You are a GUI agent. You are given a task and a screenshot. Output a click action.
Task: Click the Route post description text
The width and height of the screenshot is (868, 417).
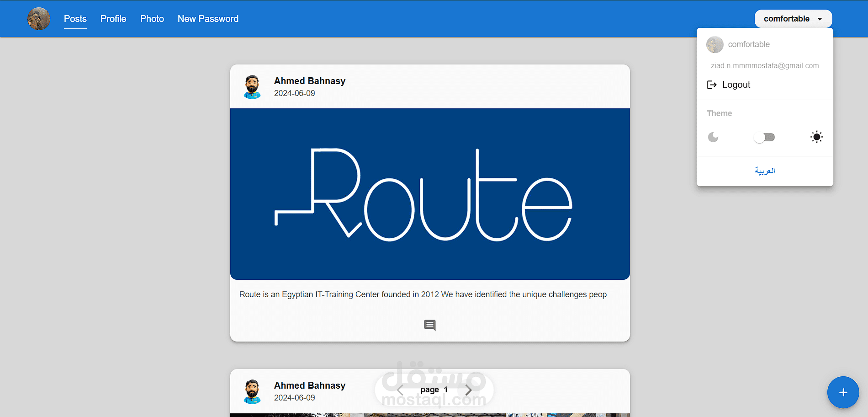(x=423, y=294)
